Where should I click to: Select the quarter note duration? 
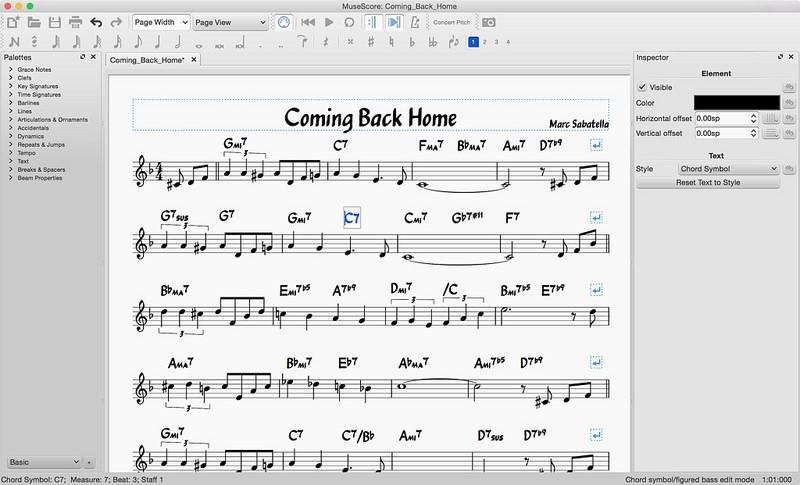point(158,42)
